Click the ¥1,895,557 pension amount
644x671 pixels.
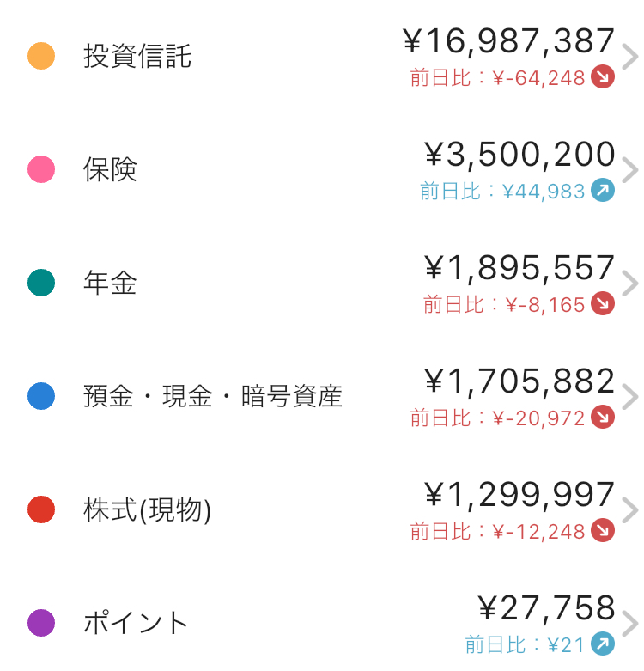(x=519, y=268)
